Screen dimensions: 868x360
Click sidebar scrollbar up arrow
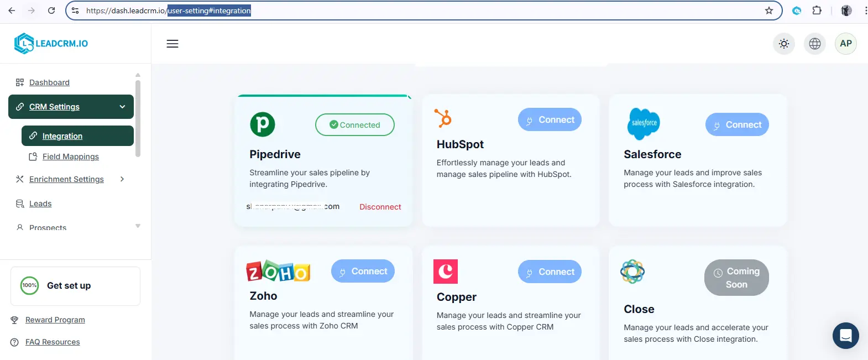coord(138,75)
